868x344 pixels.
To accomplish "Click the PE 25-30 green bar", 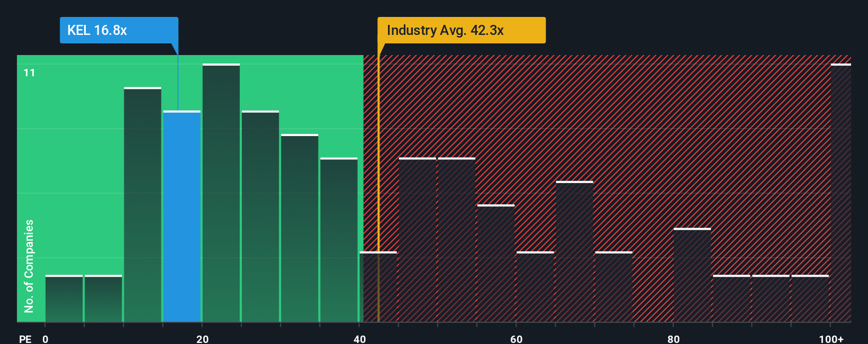I will tap(260, 216).
